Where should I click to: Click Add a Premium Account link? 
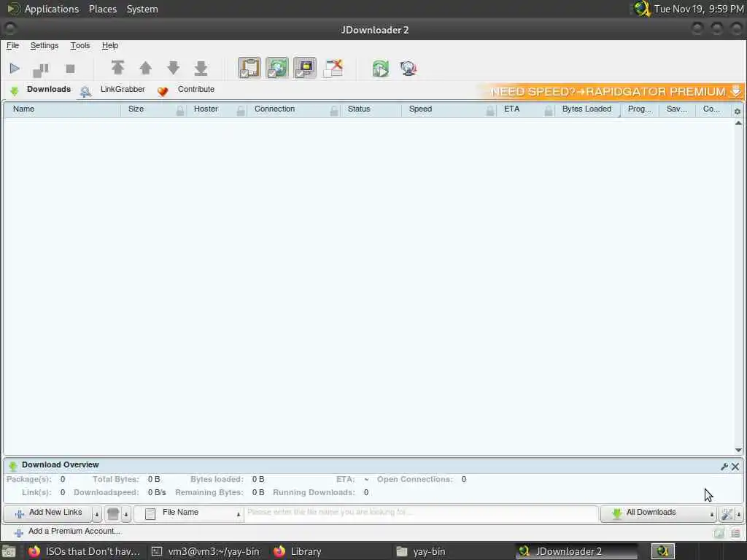pos(67,532)
